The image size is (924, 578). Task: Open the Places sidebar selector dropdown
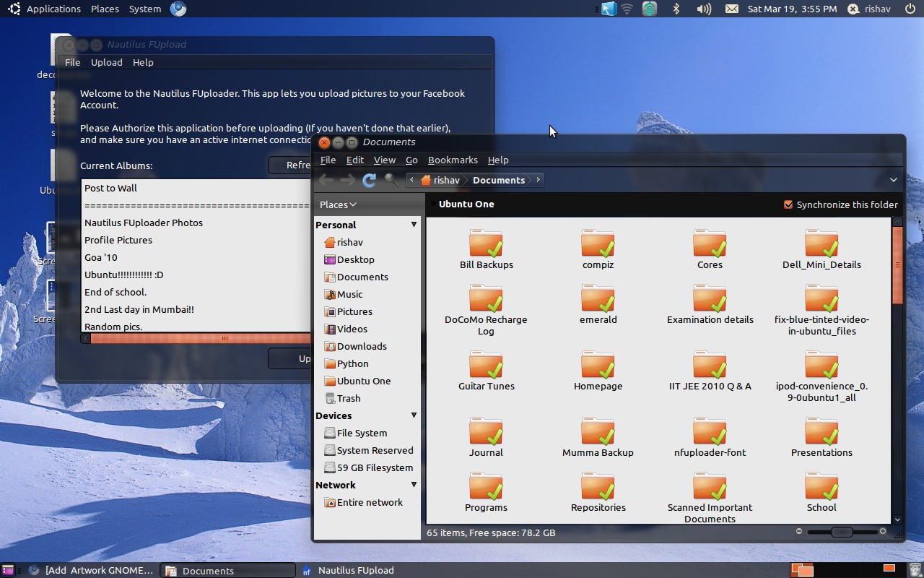[x=339, y=204]
